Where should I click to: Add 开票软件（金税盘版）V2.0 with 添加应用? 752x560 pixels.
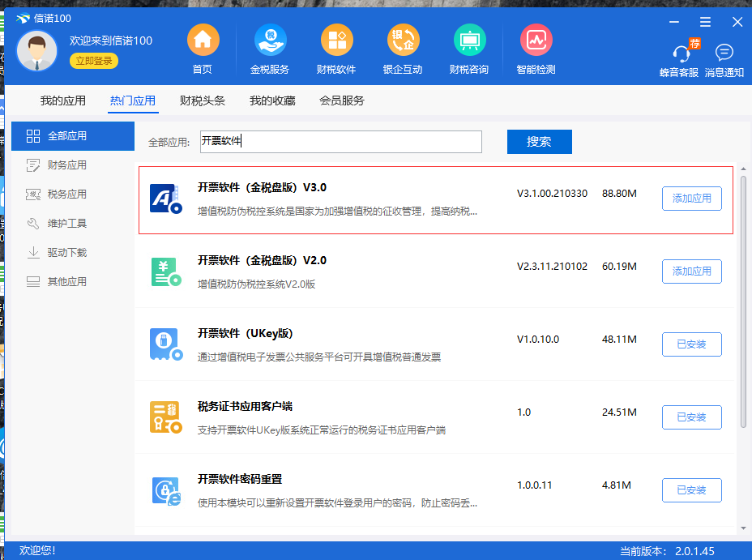(691, 271)
